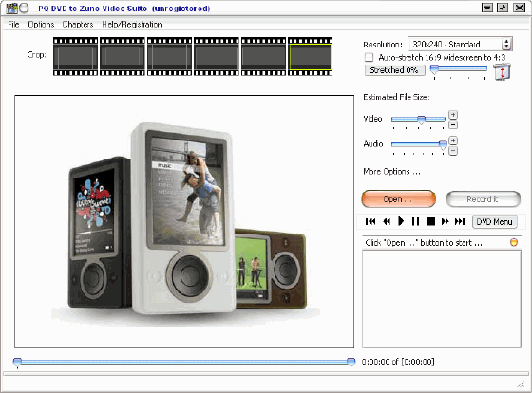The image size is (532, 393).
Task: Click the application icon in title bar
Action: (11, 9)
